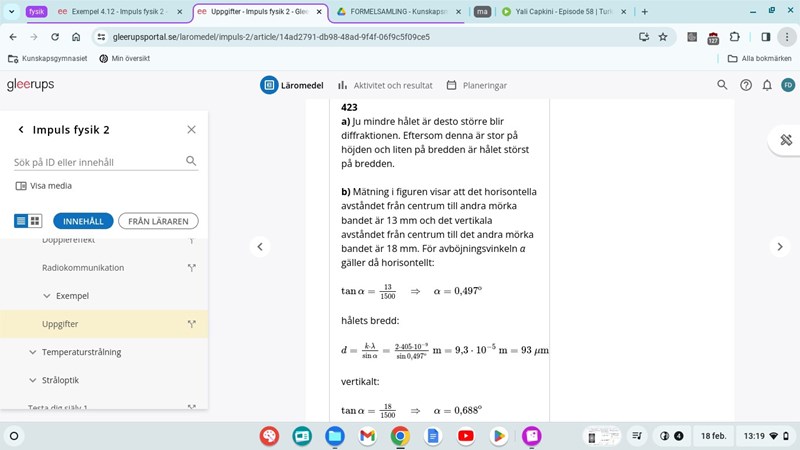
Task: Expand the Temperaturstrålning chapter
Action: [33, 352]
